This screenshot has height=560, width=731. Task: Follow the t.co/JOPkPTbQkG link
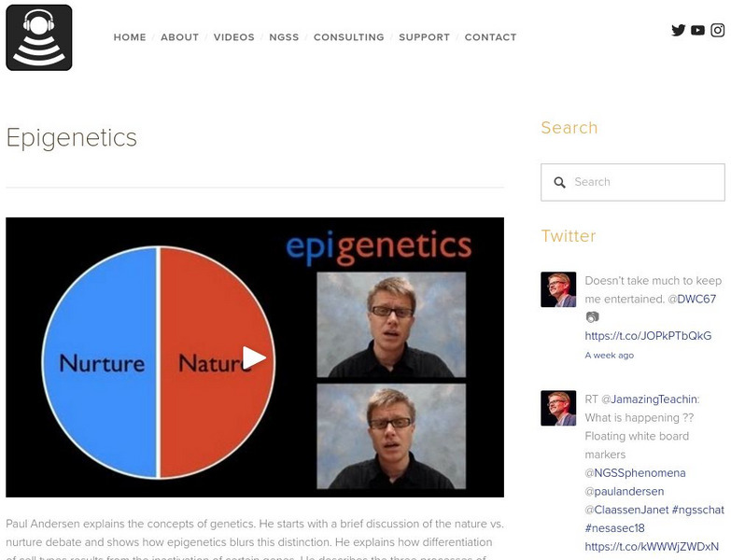coord(648,336)
